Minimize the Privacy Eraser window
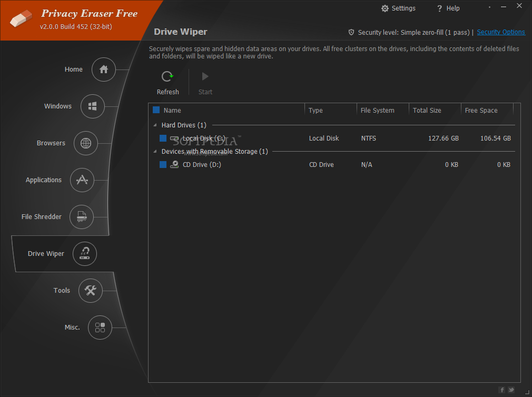This screenshot has width=532, height=397. pos(504,6)
